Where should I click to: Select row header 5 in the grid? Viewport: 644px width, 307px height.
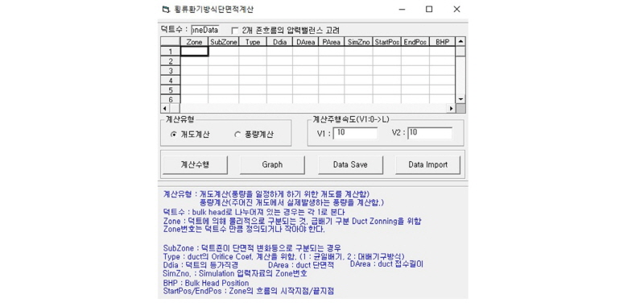(x=171, y=89)
